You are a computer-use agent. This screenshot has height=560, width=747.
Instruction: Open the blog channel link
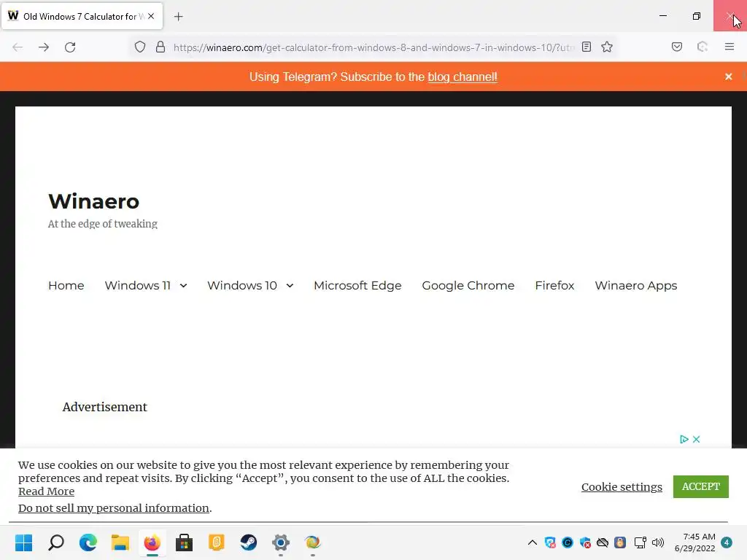462,77
